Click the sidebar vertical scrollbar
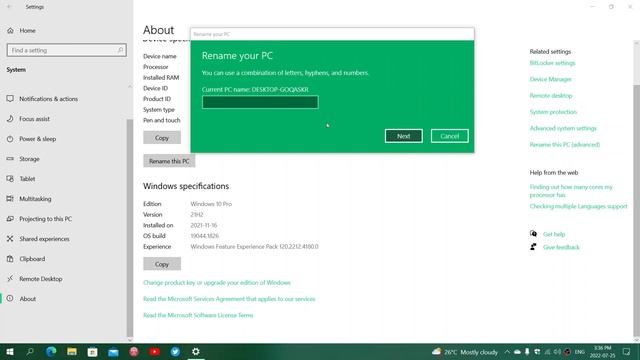The height and width of the screenshot is (360, 640). (x=130, y=227)
